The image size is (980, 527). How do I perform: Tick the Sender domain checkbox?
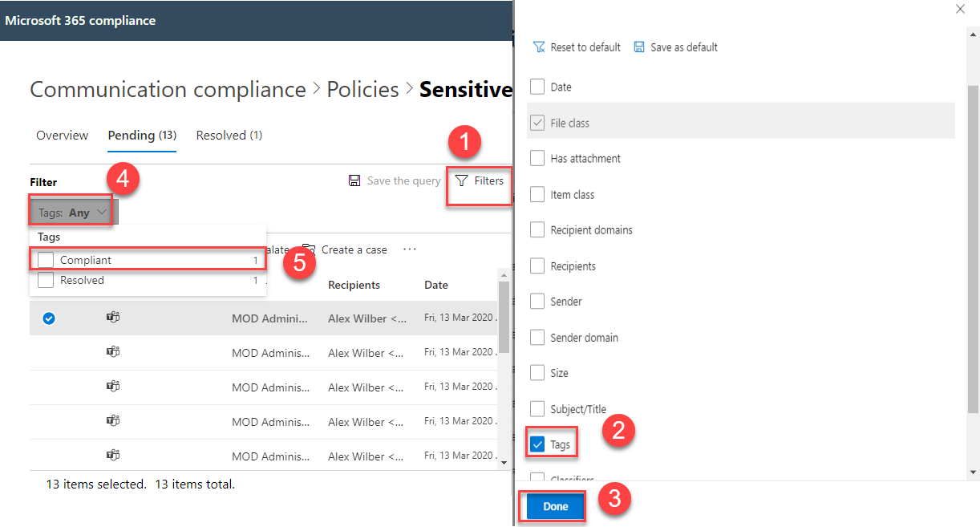537,338
